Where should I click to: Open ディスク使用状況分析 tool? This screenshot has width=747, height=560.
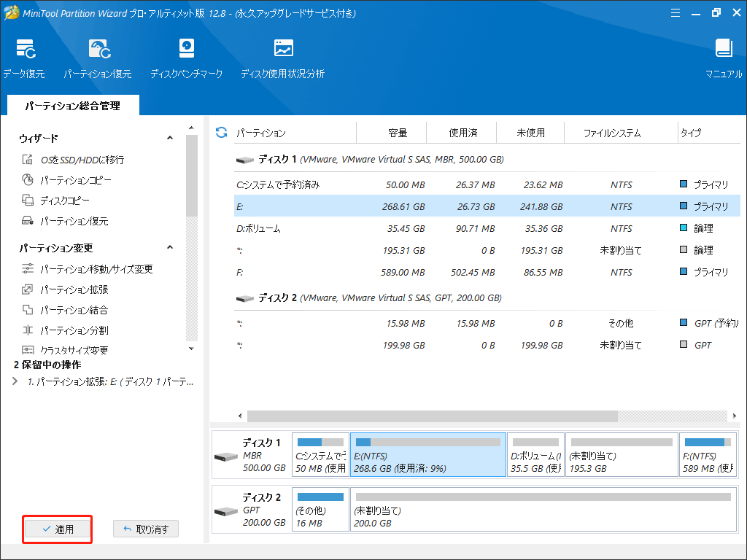click(x=283, y=58)
